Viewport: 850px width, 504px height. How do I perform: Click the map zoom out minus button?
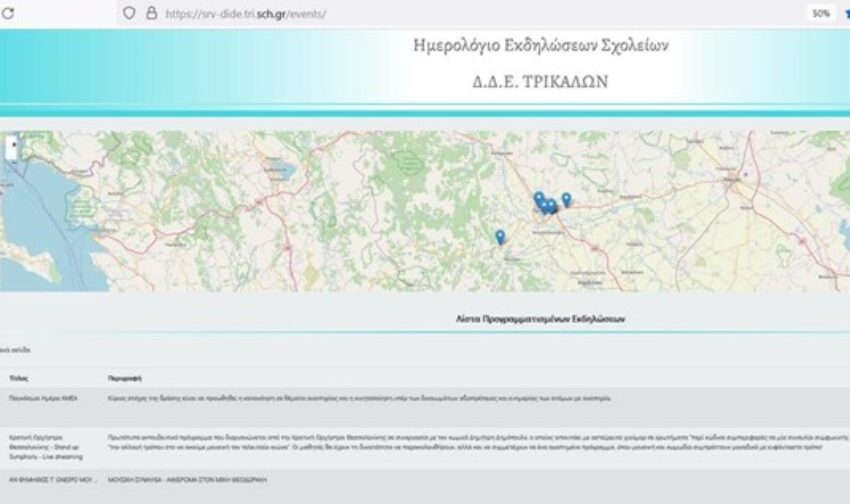click(13, 155)
